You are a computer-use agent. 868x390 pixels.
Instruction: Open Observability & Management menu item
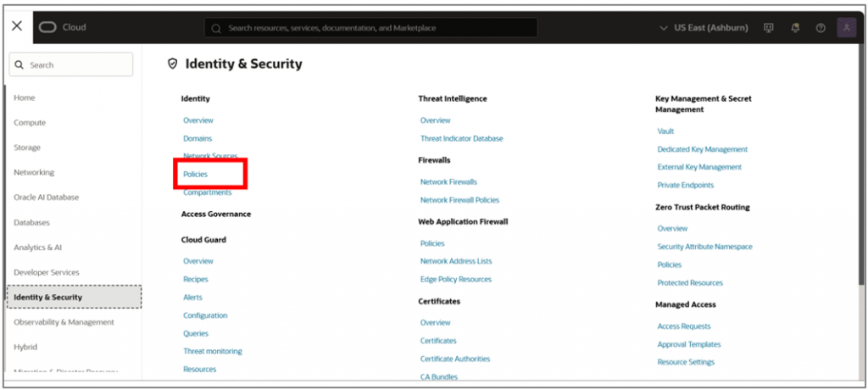[x=64, y=322]
